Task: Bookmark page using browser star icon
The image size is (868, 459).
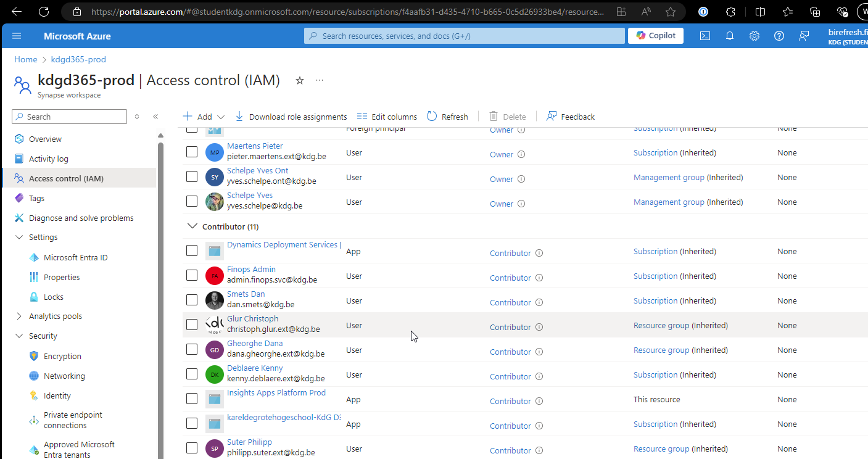Action: [x=671, y=12]
